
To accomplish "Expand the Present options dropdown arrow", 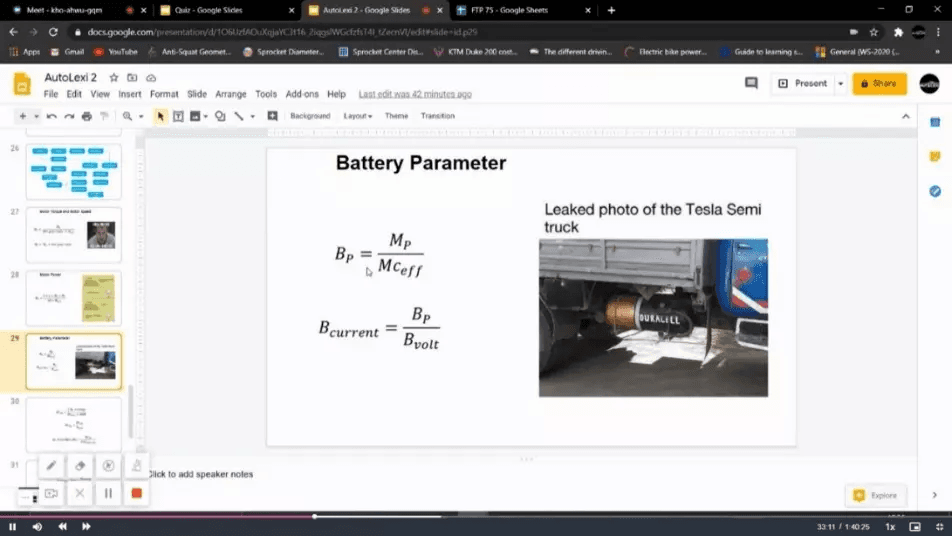I will [841, 83].
